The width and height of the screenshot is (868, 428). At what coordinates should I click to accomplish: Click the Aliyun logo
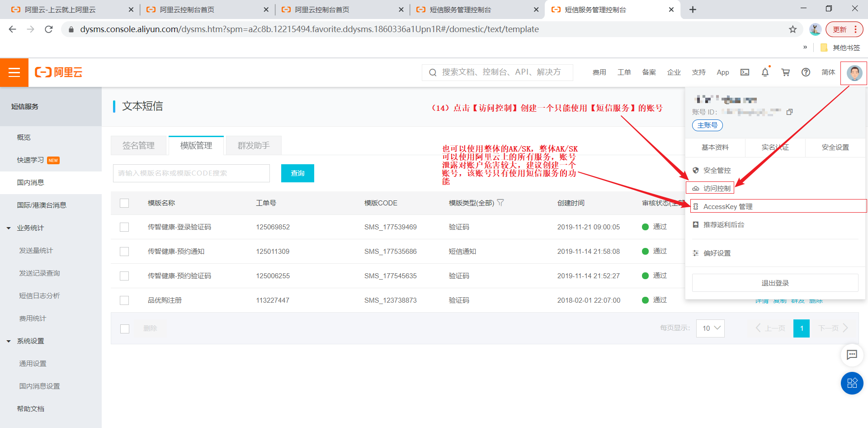pos(59,72)
